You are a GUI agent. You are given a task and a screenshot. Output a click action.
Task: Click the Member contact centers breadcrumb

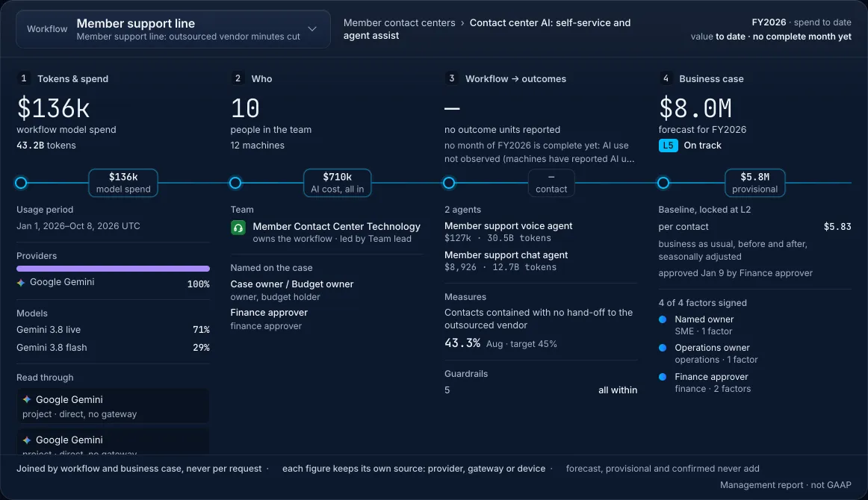399,22
